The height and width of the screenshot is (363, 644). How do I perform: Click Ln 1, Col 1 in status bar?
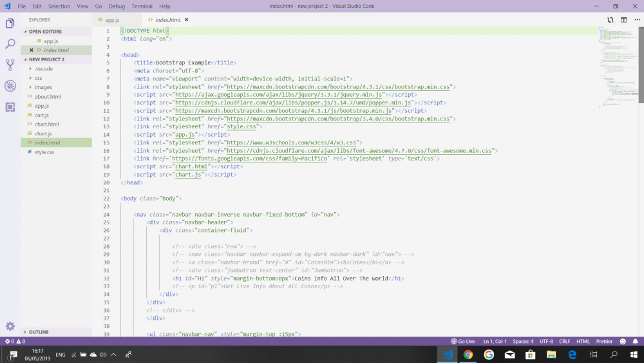pyautogui.click(x=495, y=341)
